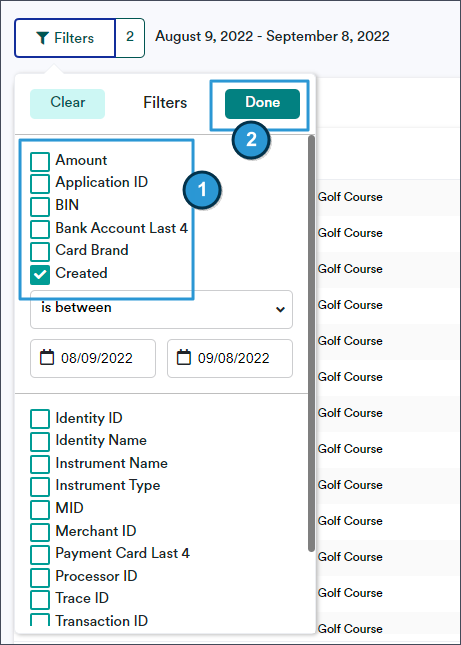Open the Filters button with funnel icon
The height and width of the screenshot is (645, 461).
[x=65, y=38]
